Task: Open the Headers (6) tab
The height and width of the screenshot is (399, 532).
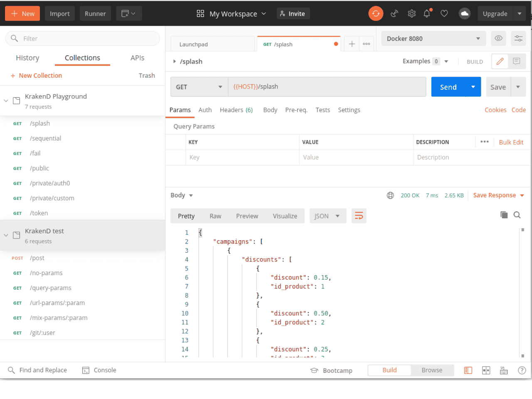Action: 236,110
